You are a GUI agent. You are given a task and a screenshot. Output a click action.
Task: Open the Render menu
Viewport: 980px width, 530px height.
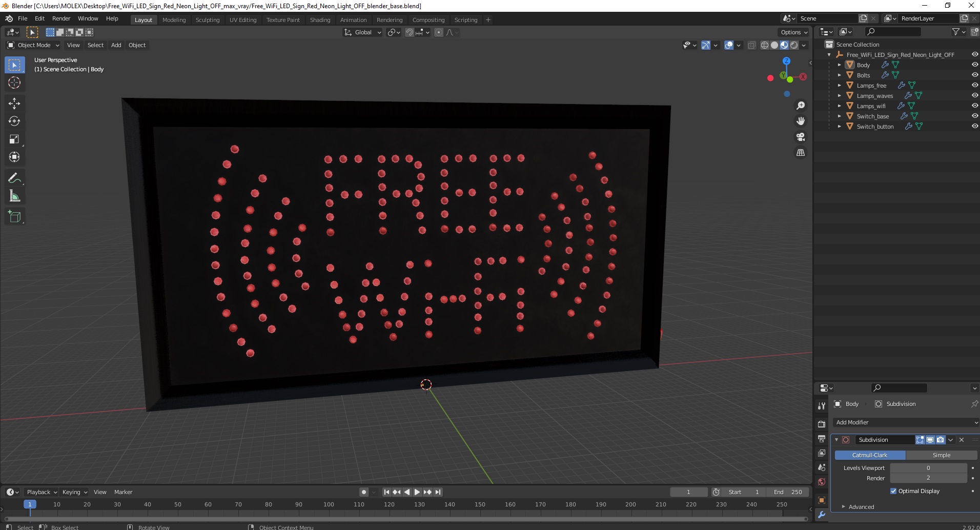click(x=61, y=18)
